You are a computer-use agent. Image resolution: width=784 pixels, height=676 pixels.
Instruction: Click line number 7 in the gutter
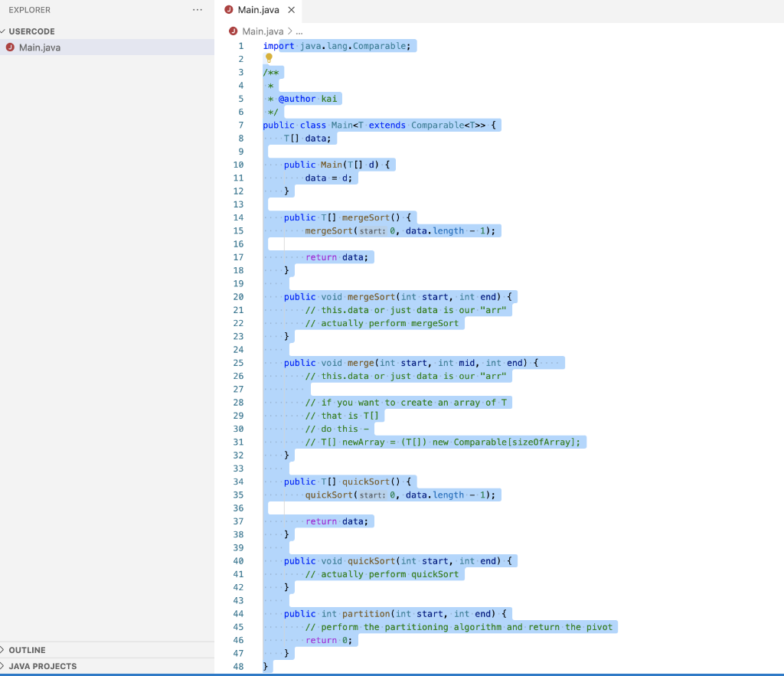[x=241, y=125]
